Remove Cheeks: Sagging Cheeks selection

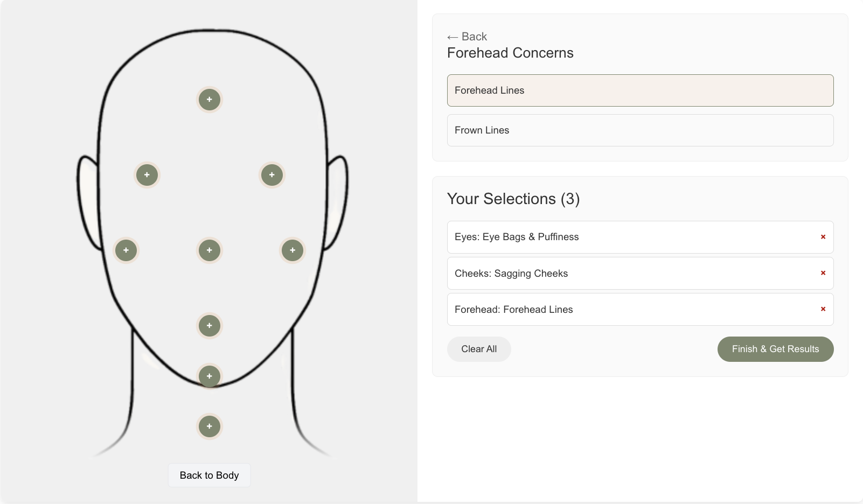(823, 273)
